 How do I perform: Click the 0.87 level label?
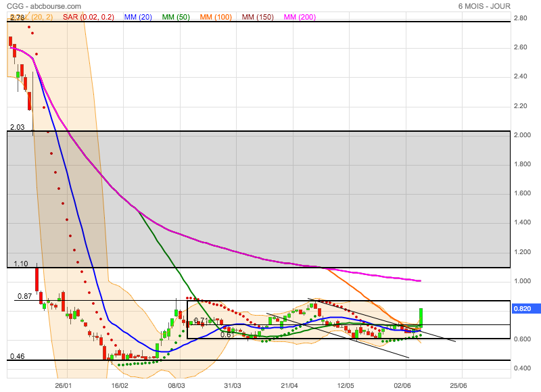tap(24, 296)
